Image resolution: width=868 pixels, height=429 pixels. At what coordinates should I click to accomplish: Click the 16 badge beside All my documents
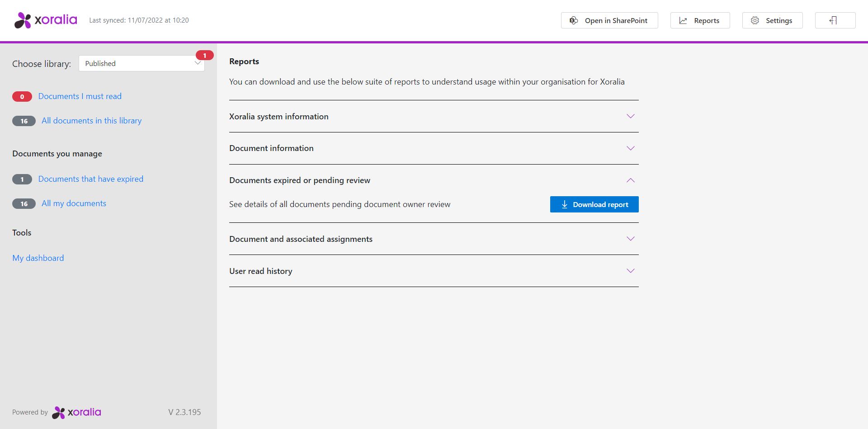pyautogui.click(x=24, y=204)
